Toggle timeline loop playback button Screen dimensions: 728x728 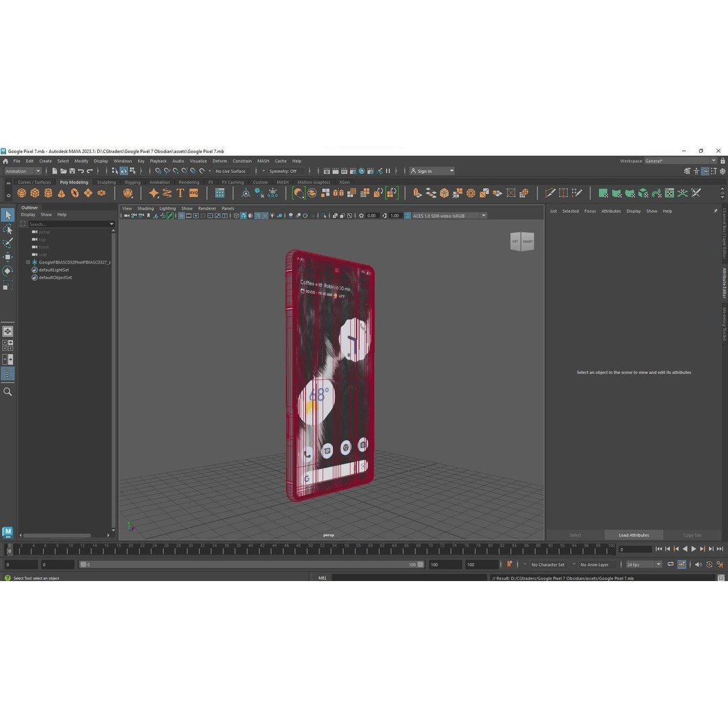click(x=671, y=564)
